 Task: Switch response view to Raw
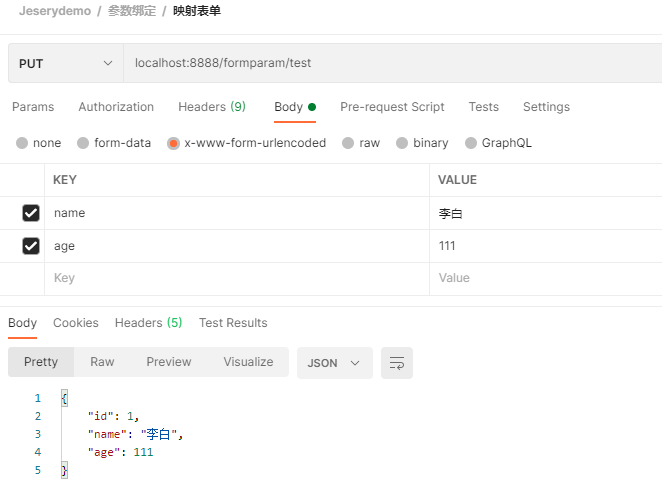[x=102, y=362]
